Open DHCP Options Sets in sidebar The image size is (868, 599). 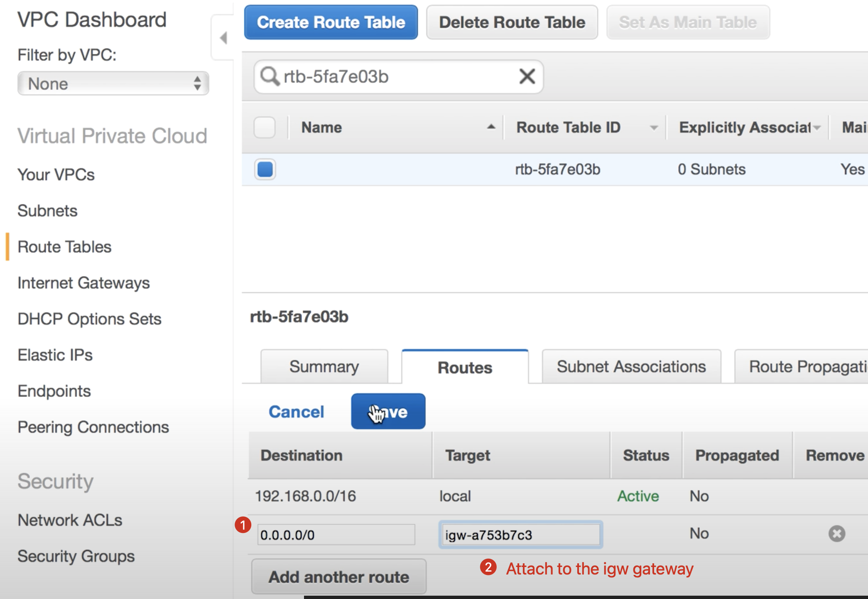[x=89, y=319]
